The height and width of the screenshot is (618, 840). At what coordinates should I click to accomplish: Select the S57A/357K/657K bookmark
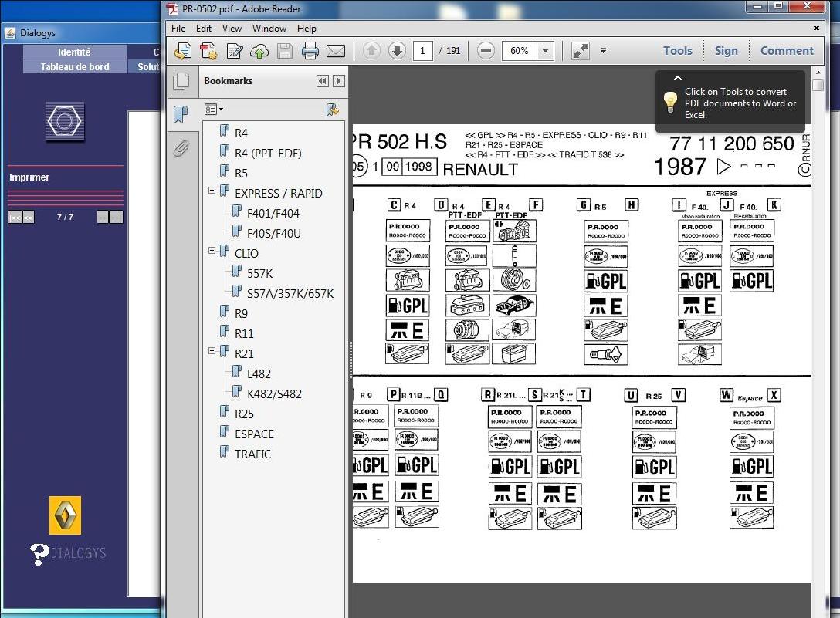click(x=290, y=293)
